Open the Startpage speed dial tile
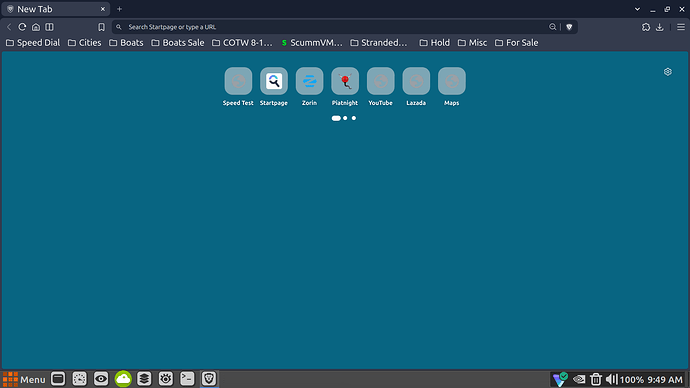690x388 pixels. pos(274,87)
